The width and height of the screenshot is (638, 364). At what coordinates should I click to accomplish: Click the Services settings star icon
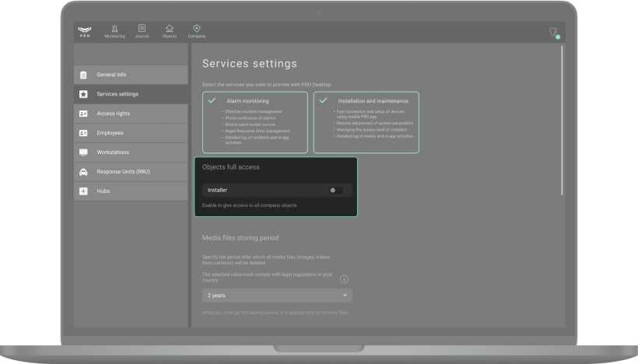tap(83, 94)
